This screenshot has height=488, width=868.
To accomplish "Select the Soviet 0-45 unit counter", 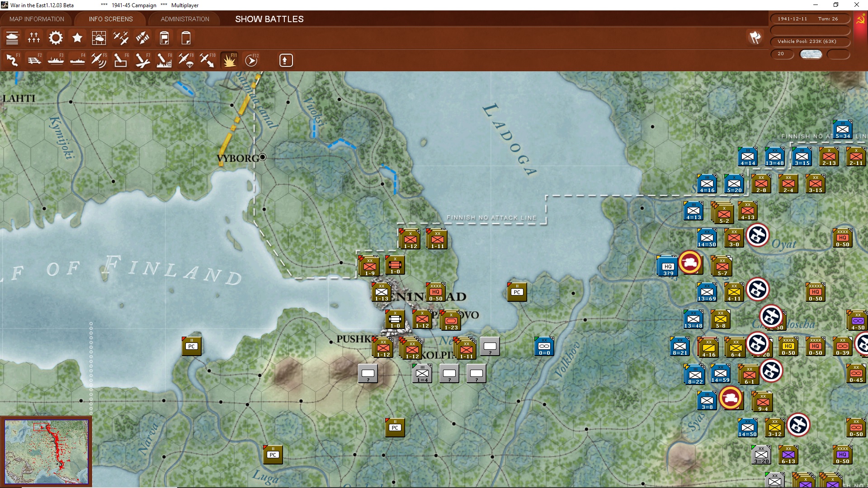I will click(856, 374).
